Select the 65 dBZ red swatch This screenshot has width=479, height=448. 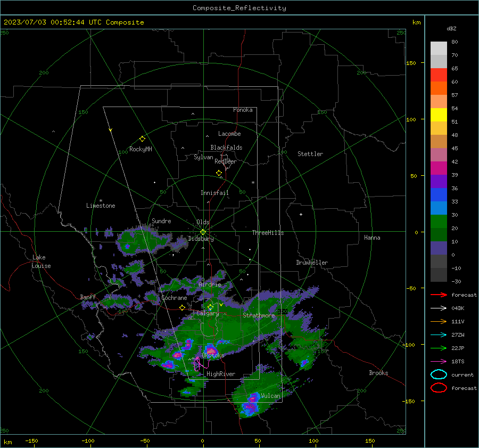pos(439,75)
